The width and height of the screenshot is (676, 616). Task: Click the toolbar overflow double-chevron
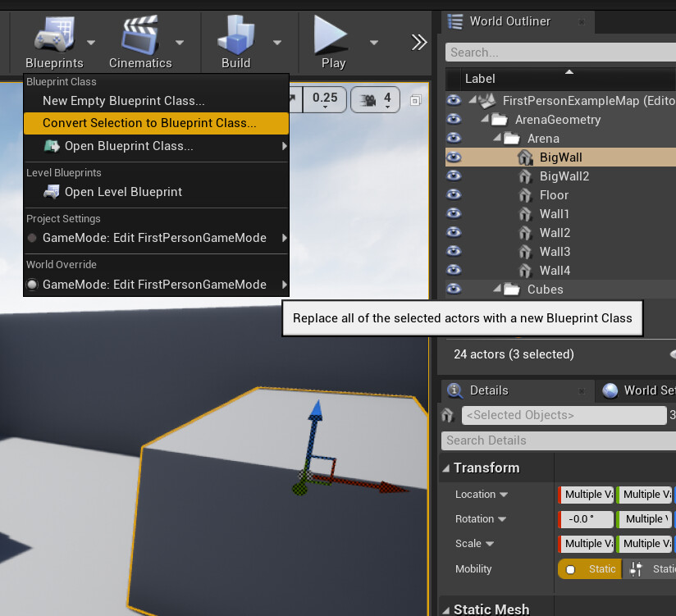click(x=419, y=42)
